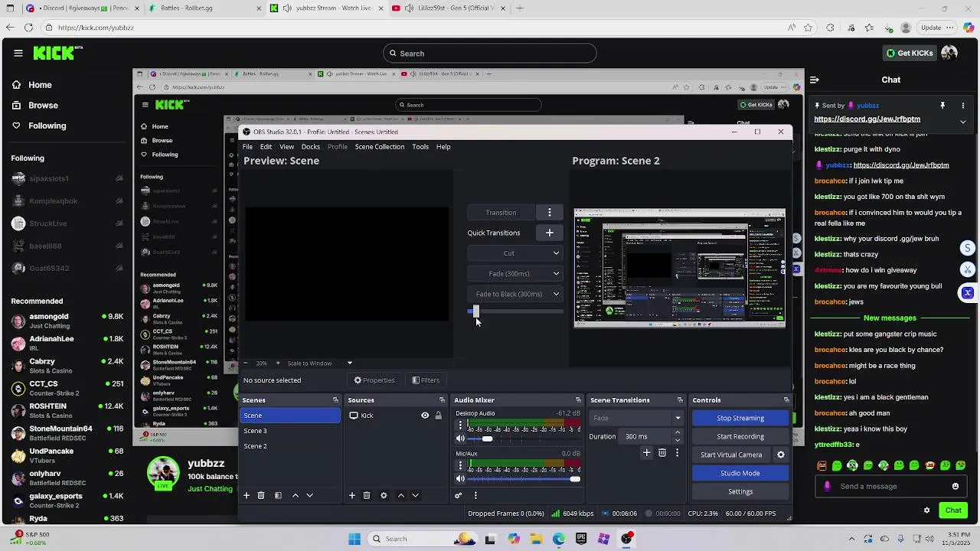Open Advanced Audio Properties gears icon
The width and height of the screenshot is (980, 551).
[459, 496]
